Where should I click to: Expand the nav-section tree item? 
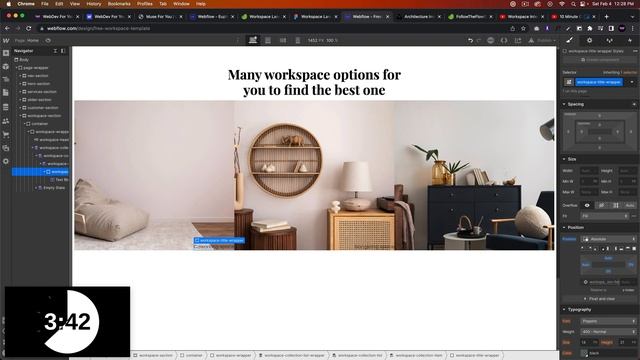coord(20,76)
